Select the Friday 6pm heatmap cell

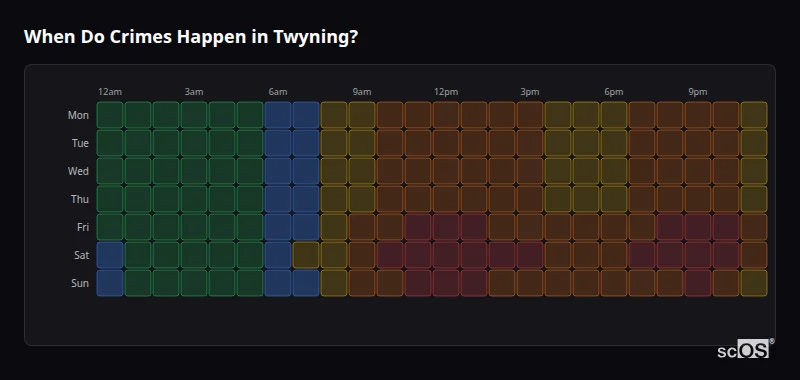pyautogui.click(x=614, y=227)
